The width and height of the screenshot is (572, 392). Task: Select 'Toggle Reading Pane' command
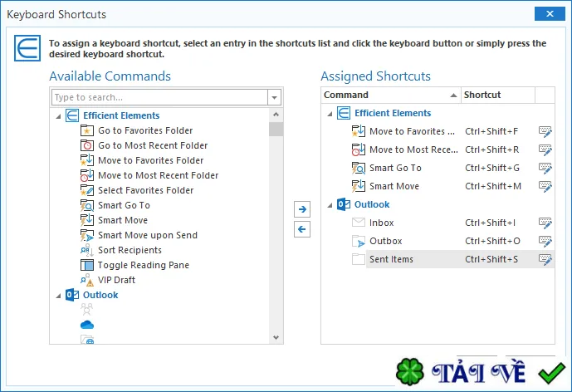[x=144, y=265]
